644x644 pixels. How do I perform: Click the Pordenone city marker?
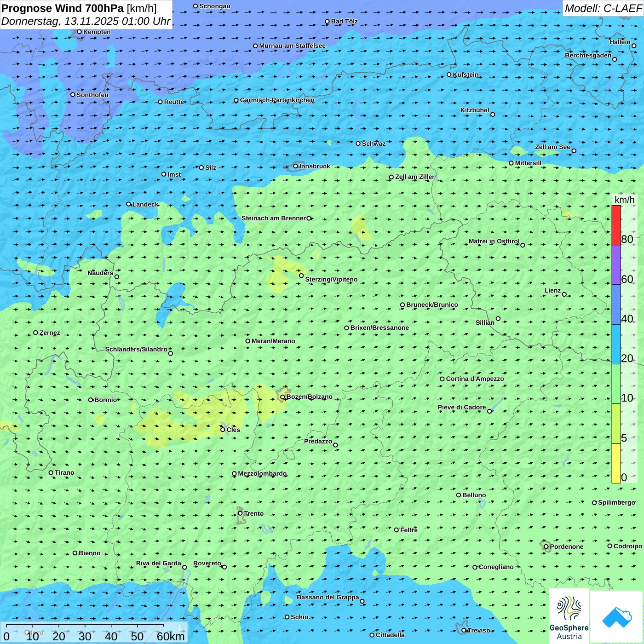click(546, 546)
